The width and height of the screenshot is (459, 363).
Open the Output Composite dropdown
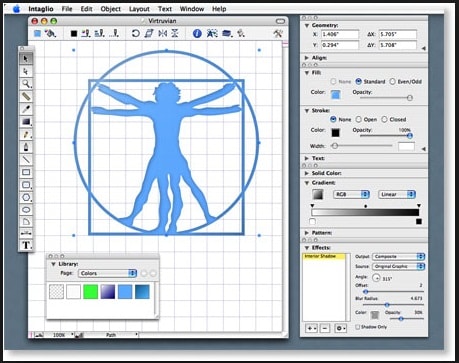click(398, 256)
